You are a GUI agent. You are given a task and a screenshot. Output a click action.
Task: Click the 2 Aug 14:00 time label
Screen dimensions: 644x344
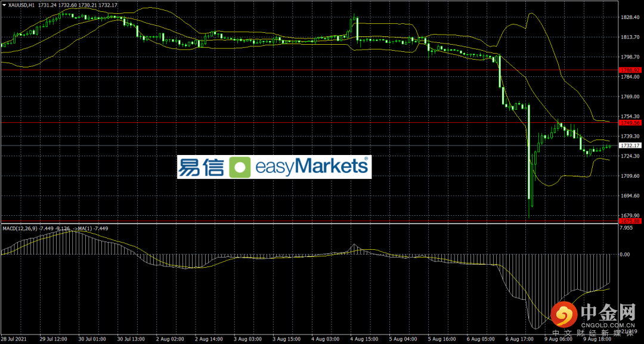click(x=209, y=340)
